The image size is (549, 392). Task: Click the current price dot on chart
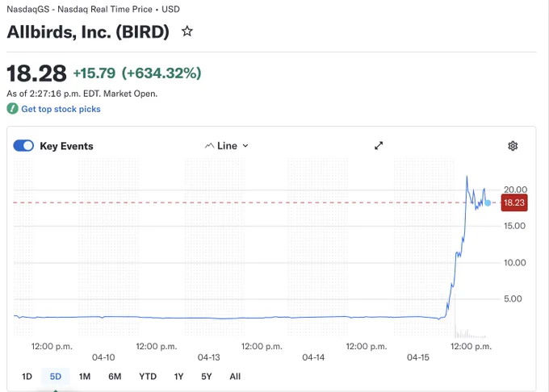488,202
